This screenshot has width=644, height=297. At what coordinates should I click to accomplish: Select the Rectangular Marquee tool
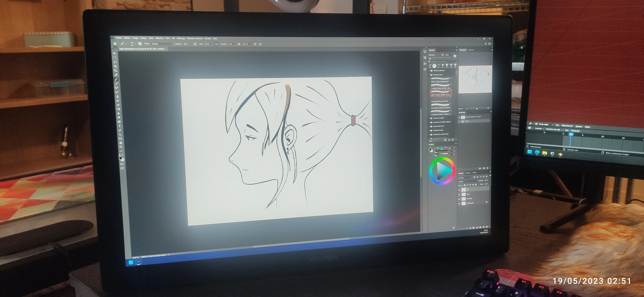pos(115,58)
